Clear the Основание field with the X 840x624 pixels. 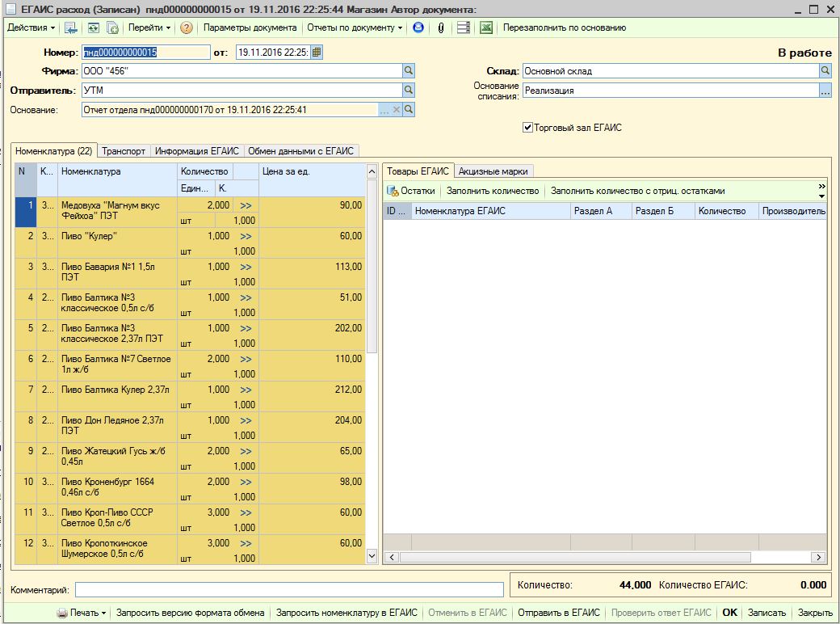(397, 109)
